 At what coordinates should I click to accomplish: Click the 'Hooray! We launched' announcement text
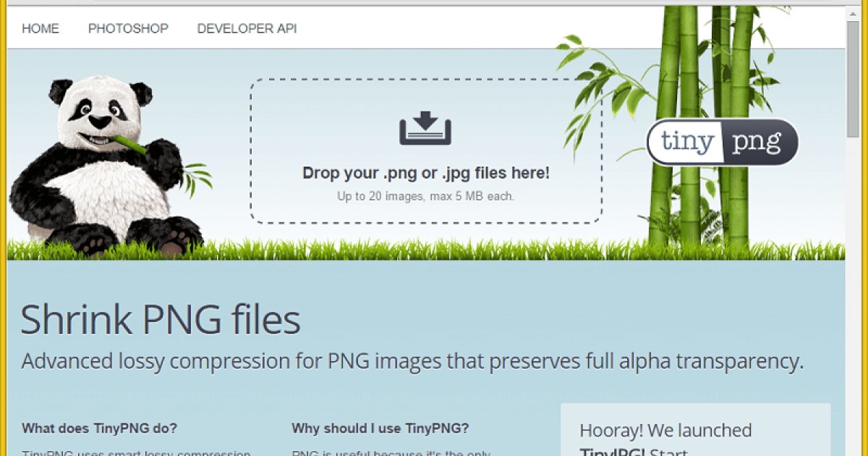665,431
